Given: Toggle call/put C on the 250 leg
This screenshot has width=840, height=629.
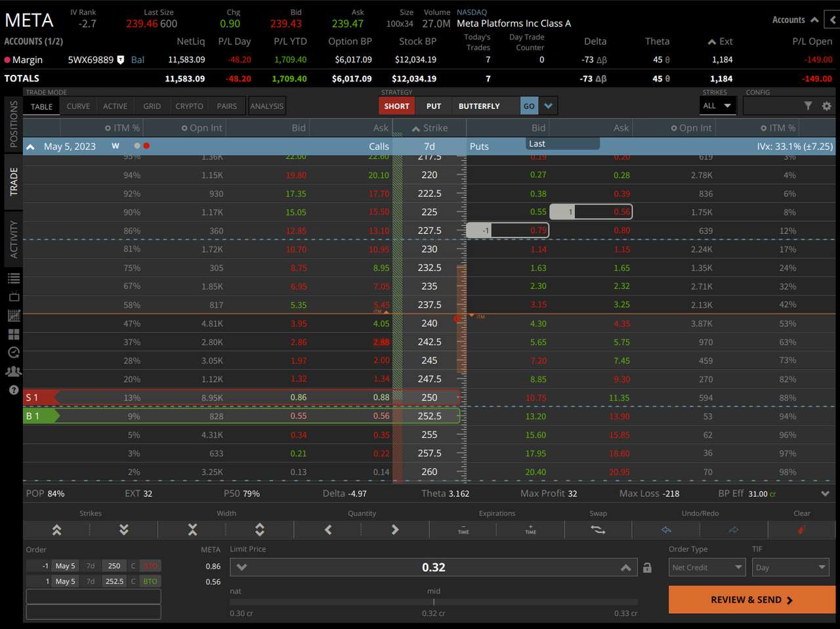Looking at the screenshot, I should (133, 566).
